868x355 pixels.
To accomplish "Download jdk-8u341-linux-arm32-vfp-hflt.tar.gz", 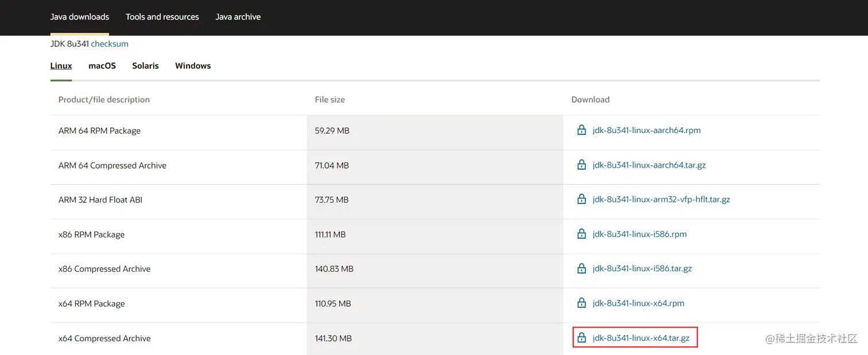I will [x=661, y=200].
